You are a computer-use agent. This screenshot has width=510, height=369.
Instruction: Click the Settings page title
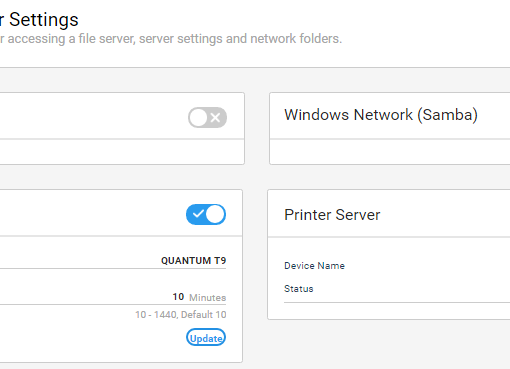[44, 20]
